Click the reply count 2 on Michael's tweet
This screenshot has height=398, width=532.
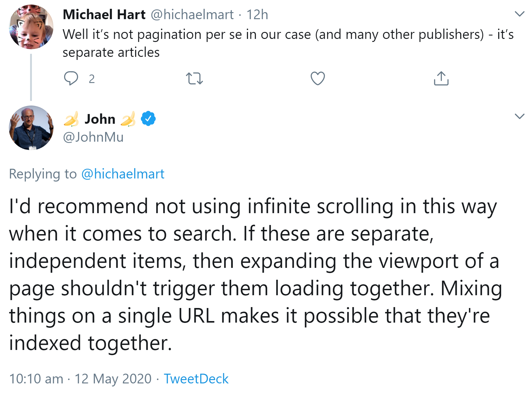tap(91, 79)
